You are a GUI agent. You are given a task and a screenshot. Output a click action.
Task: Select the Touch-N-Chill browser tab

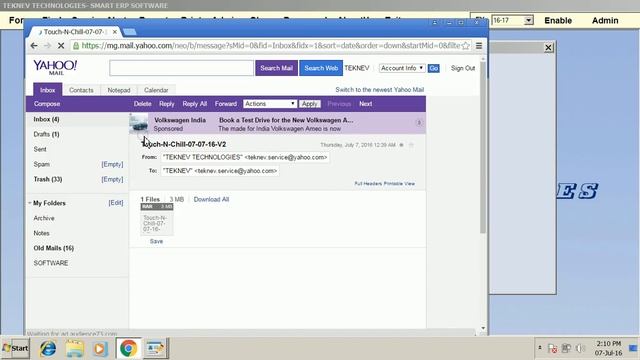point(73,32)
